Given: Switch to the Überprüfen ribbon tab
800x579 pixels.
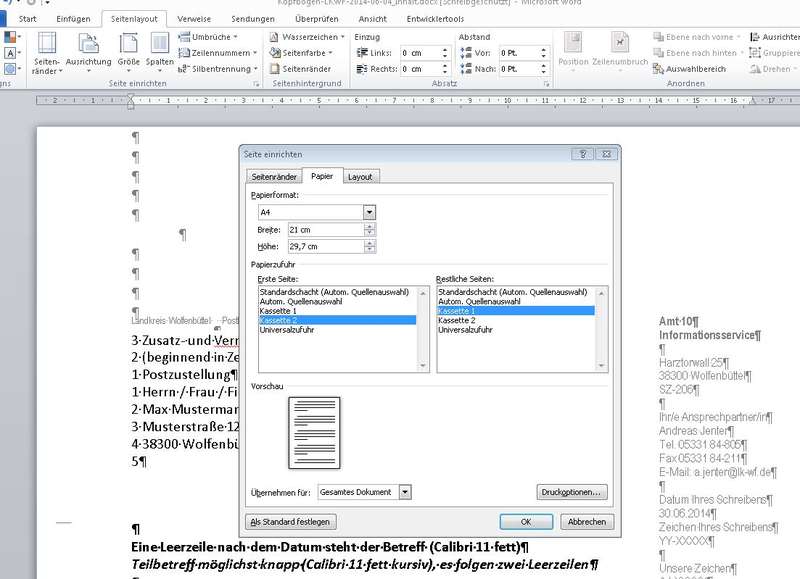Looking at the screenshot, I should (x=316, y=19).
